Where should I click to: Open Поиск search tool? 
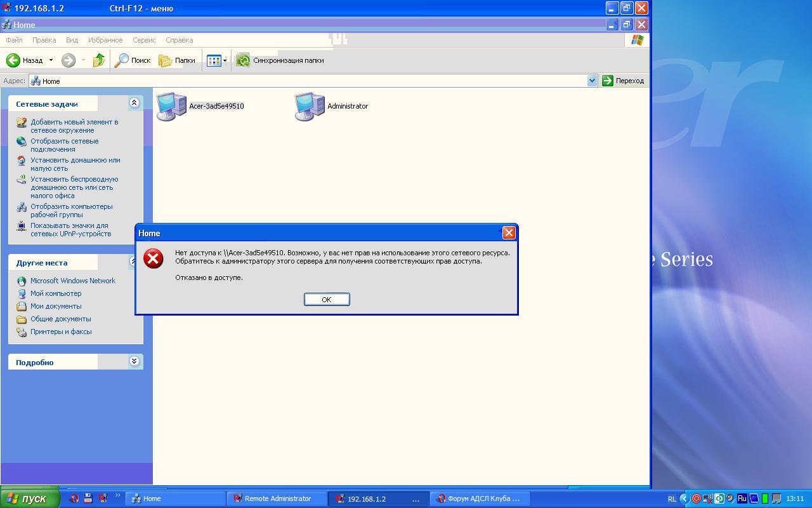(x=132, y=60)
